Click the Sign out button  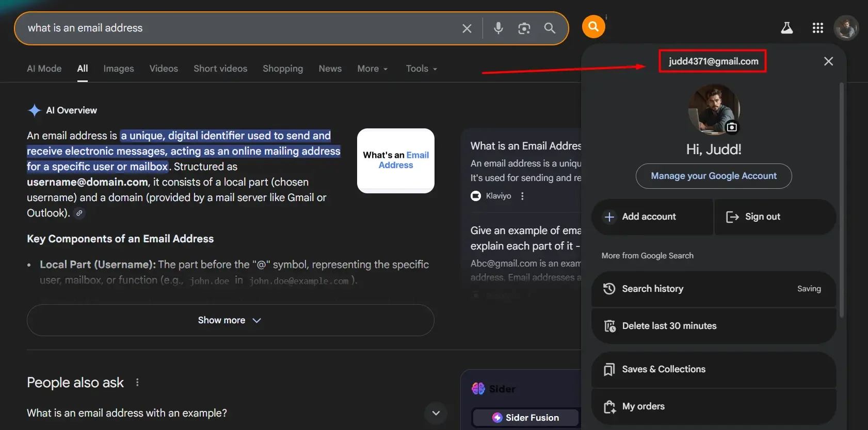tap(775, 217)
